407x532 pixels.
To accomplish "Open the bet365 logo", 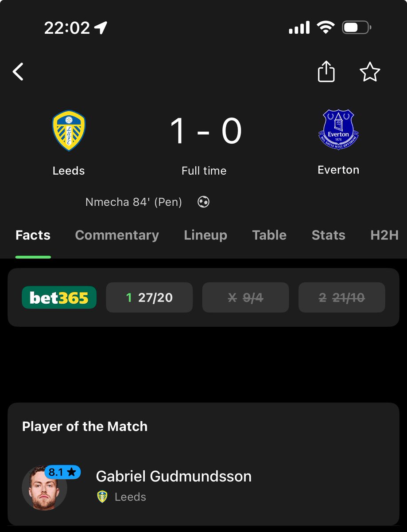I will [59, 297].
